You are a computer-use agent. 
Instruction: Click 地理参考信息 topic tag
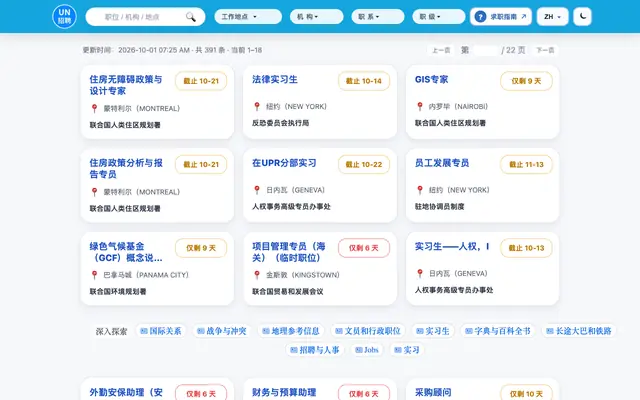tap(291, 331)
